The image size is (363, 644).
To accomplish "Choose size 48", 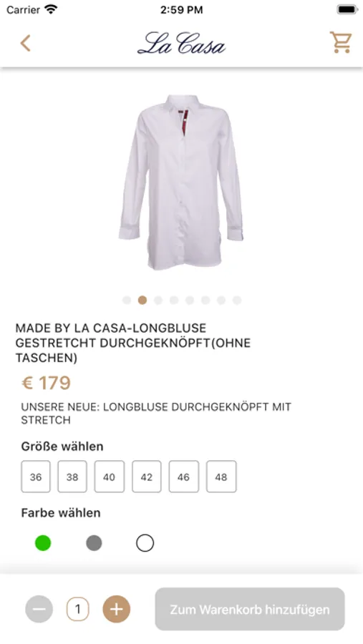I will [221, 477].
